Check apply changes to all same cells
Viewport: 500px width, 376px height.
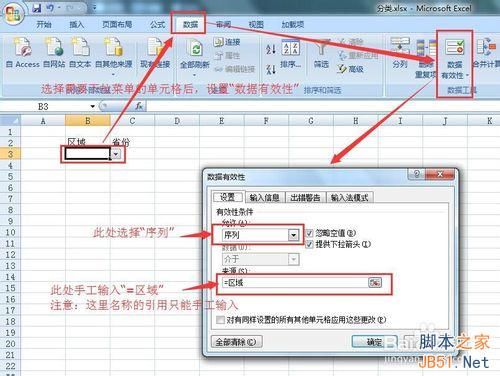point(220,320)
